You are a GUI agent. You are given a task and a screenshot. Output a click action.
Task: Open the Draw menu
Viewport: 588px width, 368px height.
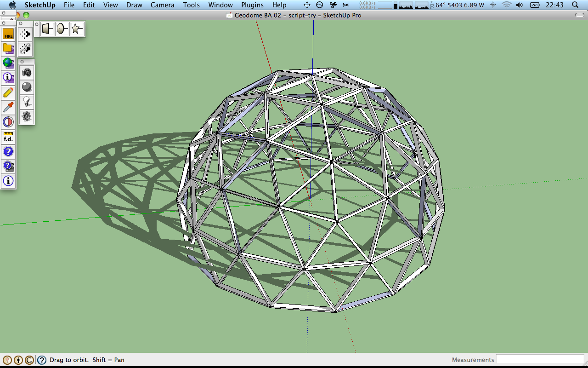(134, 5)
